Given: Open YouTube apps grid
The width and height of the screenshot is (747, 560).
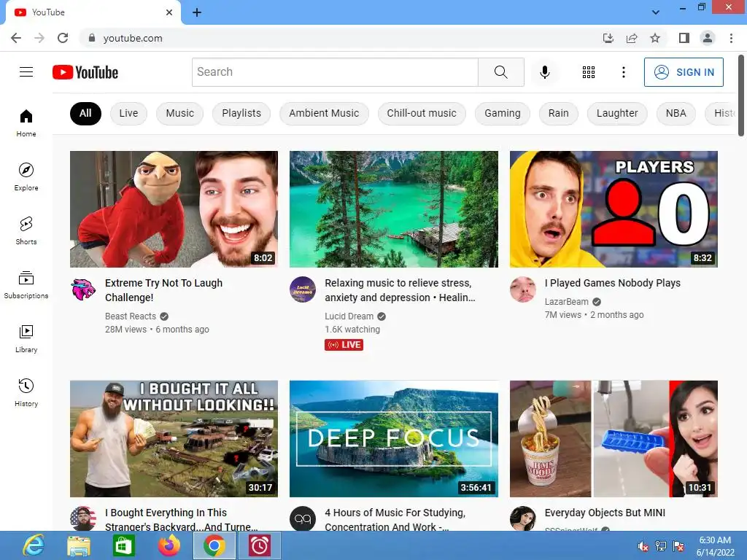Looking at the screenshot, I should [x=589, y=72].
